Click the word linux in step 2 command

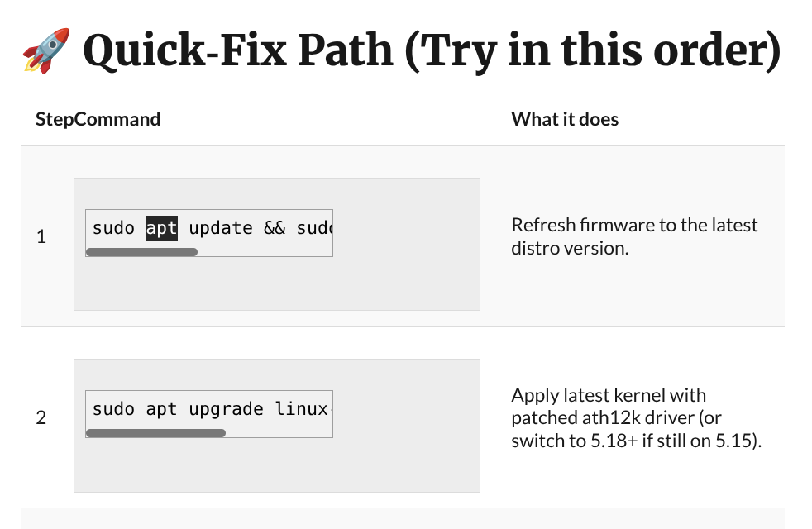303,409
